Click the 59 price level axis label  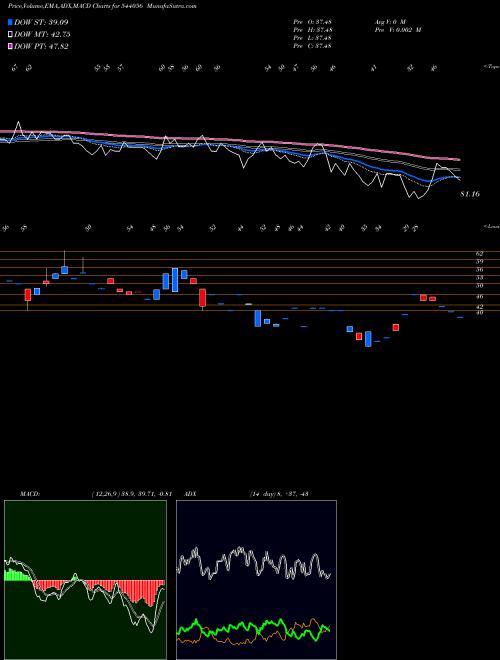pos(479,261)
